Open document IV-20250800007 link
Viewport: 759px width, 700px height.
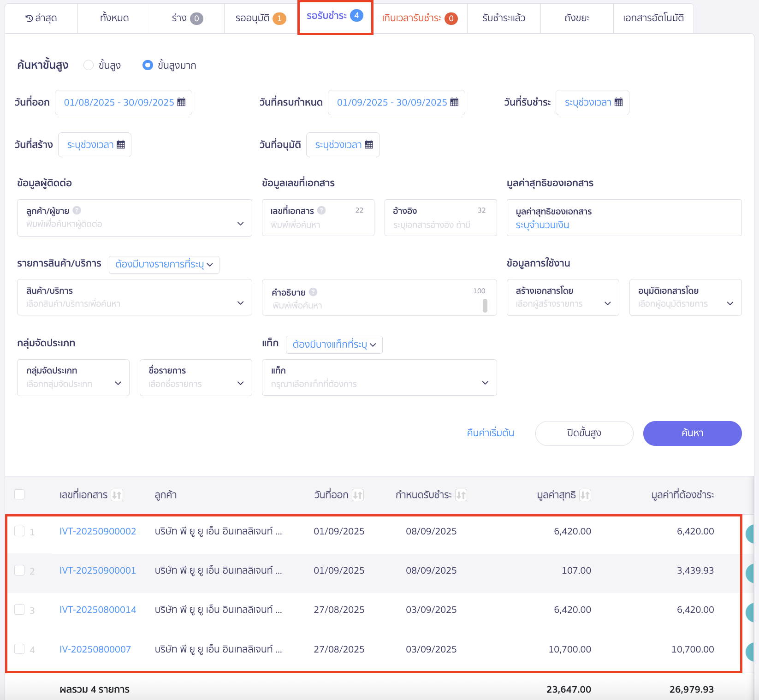click(x=95, y=649)
